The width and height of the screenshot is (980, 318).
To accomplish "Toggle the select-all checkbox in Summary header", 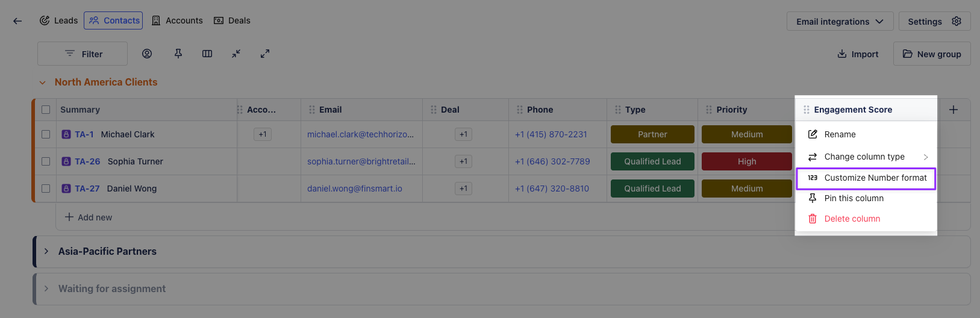I will (x=46, y=110).
